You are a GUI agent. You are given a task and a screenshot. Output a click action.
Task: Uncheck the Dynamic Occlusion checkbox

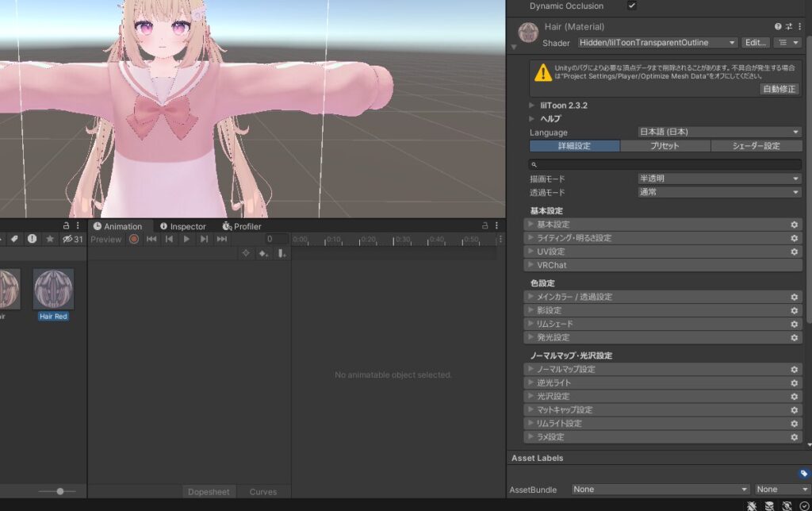[632, 6]
